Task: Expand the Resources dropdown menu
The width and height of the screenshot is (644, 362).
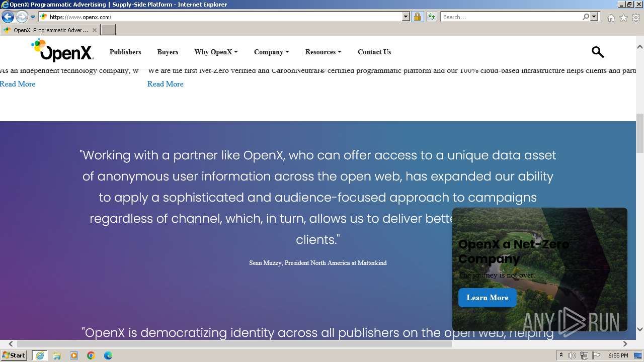Action: click(324, 52)
